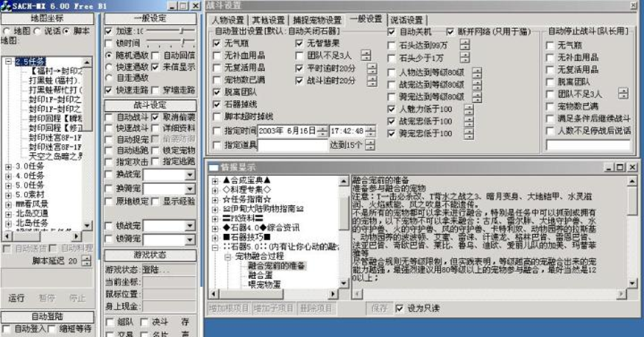644x337 pixels.
Task: Expand the 北岛交通 tree node
Action: [8, 214]
